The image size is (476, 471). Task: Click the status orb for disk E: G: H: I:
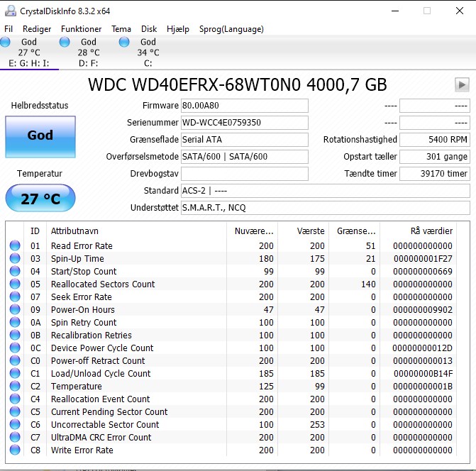coord(5,42)
